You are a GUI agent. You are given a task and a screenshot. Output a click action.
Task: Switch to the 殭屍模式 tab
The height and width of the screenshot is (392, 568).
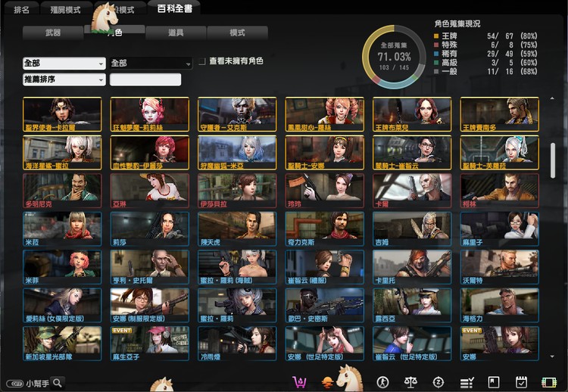[x=67, y=10]
